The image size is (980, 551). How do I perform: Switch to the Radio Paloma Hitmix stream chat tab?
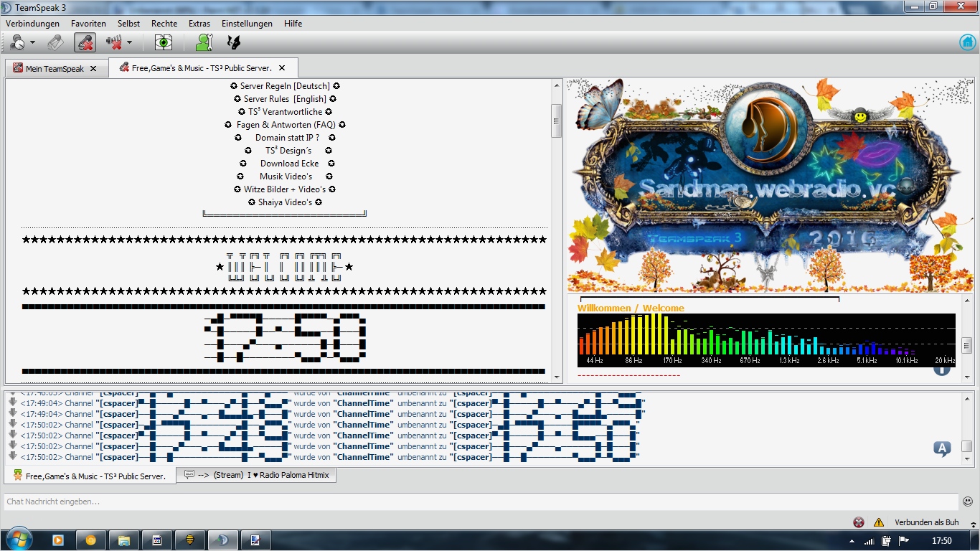click(x=257, y=475)
